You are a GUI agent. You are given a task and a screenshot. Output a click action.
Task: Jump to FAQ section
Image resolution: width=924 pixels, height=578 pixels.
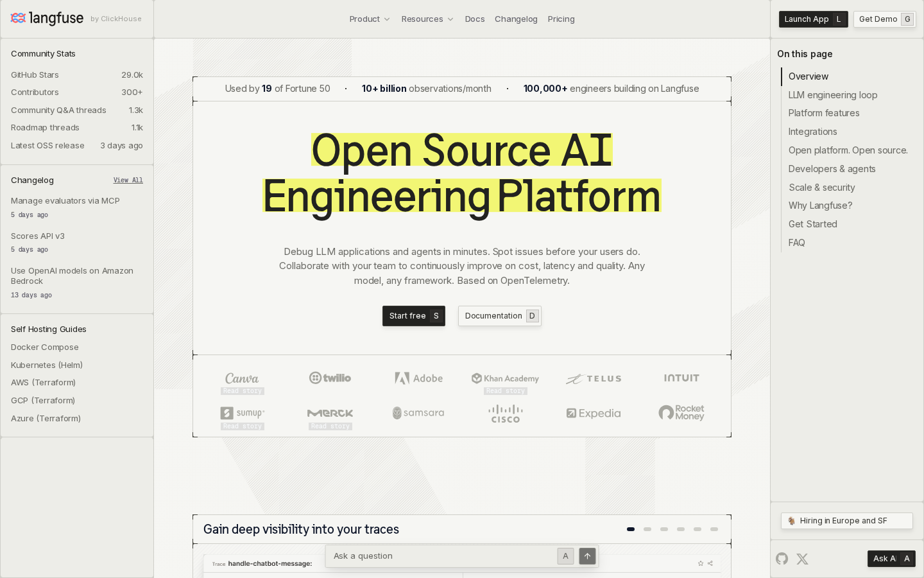(x=796, y=243)
